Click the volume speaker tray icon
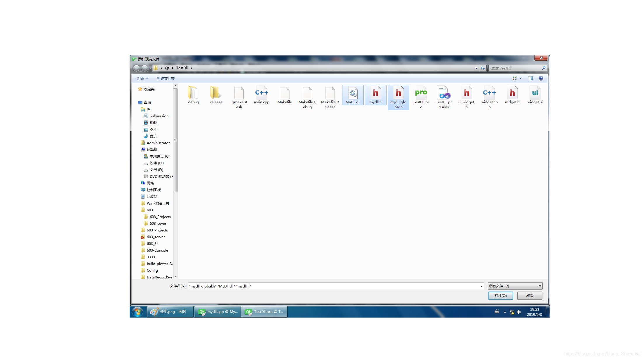Image resolution: width=644 pixels, height=359 pixels. coord(519,312)
